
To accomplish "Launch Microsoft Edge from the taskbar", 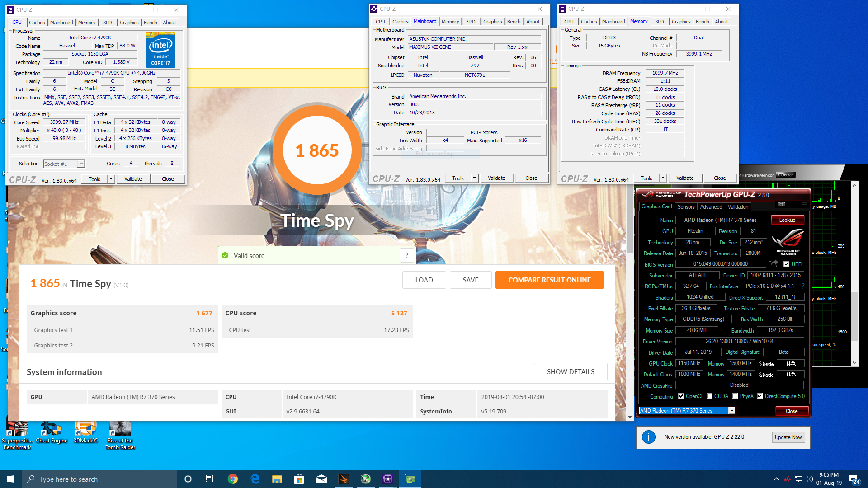I will 255,479.
